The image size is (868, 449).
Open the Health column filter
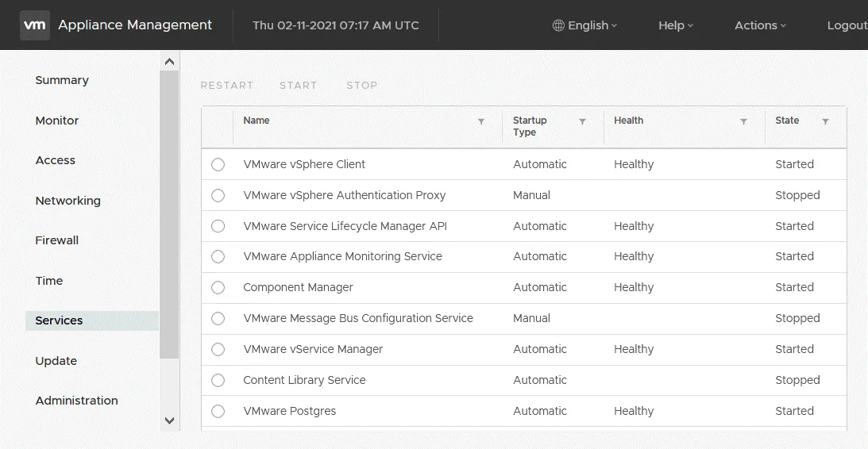tap(743, 121)
